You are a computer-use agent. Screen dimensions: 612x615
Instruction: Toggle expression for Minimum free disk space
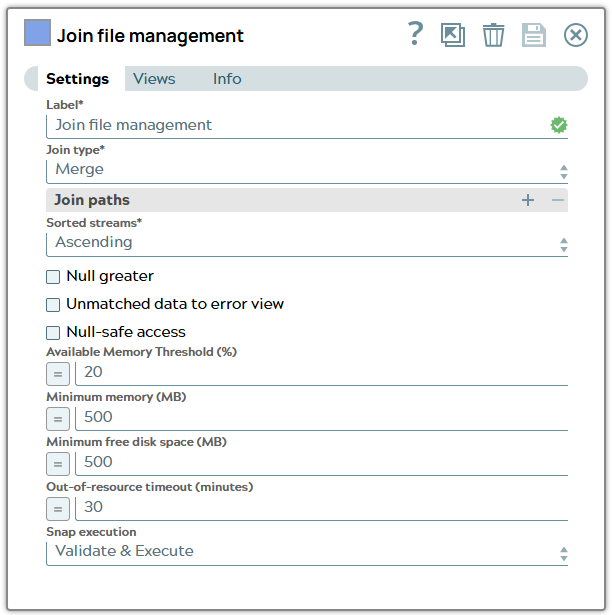point(58,464)
